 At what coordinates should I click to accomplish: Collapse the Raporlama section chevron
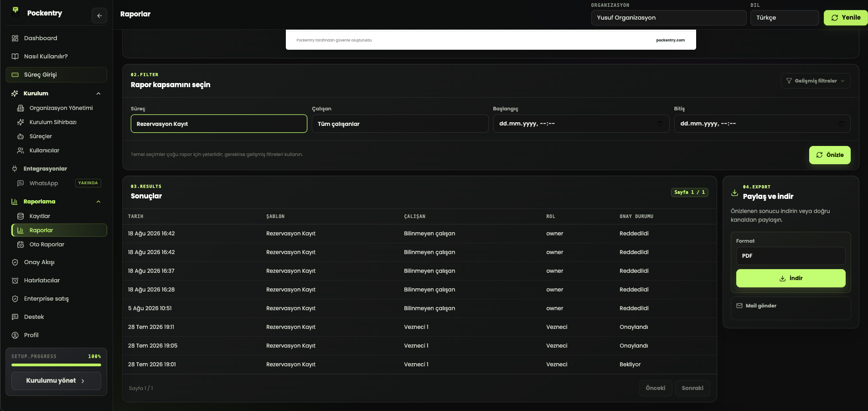pyautogui.click(x=98, y=202)
